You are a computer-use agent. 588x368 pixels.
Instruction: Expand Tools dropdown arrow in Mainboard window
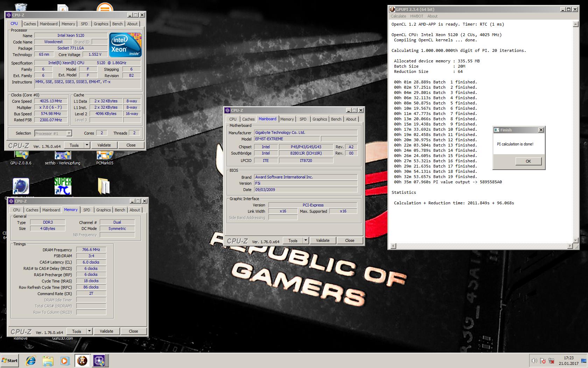[x=306, y=240]
